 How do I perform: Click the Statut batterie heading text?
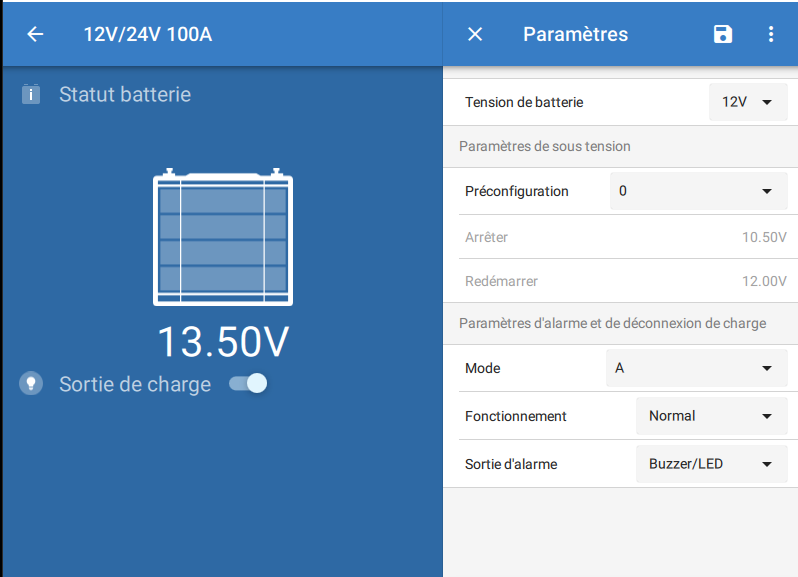pyautogui.click(x=125, y=95)
